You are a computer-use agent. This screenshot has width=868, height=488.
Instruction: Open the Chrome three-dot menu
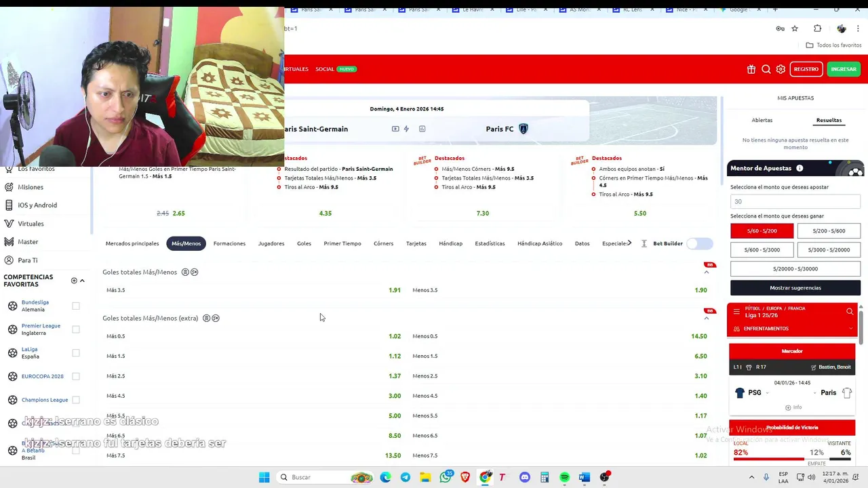click(x=859, y=28)
